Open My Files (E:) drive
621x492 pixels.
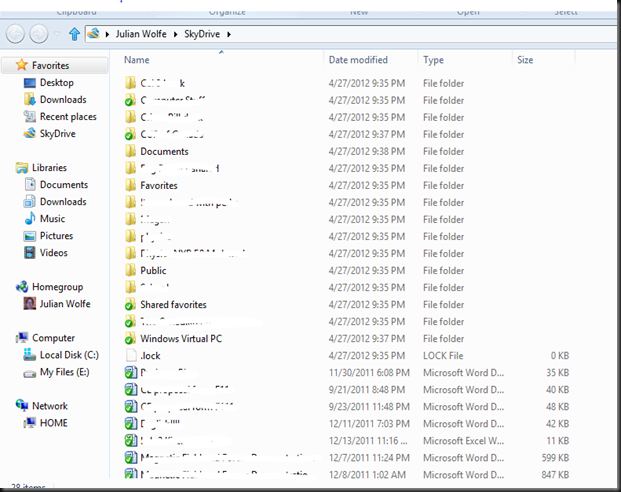pyautogui.click(x=64, y=372)
